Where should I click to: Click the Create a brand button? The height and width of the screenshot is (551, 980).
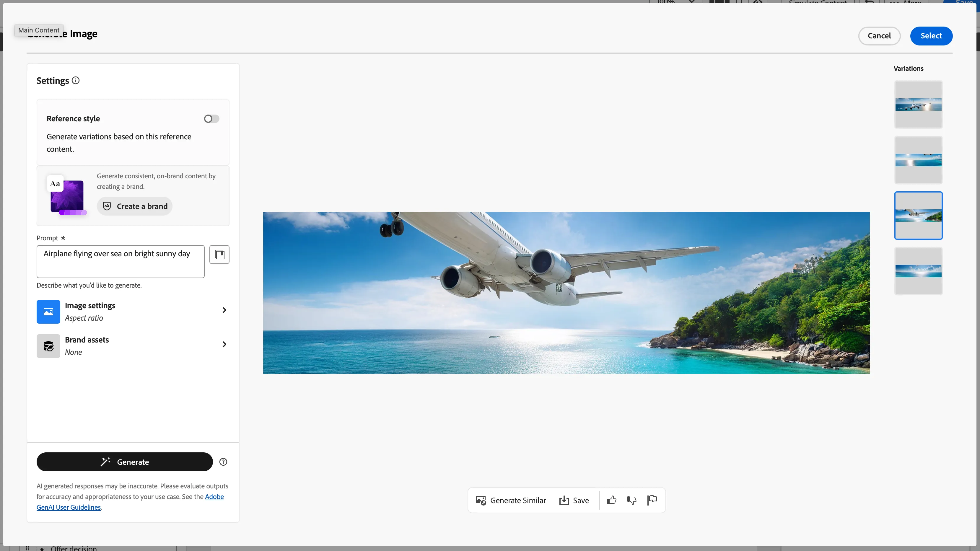(135, 206)
